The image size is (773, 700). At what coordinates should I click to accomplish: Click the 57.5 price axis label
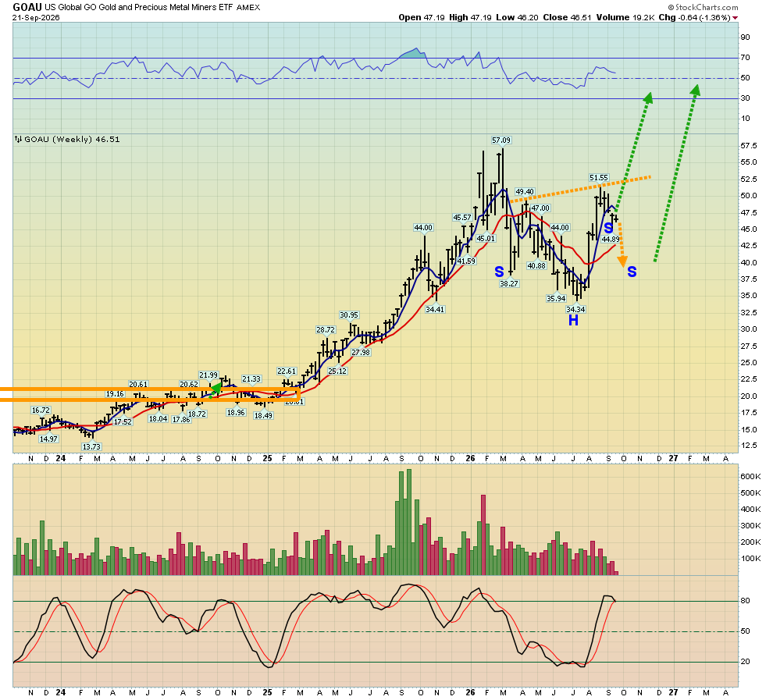click(x=748, y=146)
